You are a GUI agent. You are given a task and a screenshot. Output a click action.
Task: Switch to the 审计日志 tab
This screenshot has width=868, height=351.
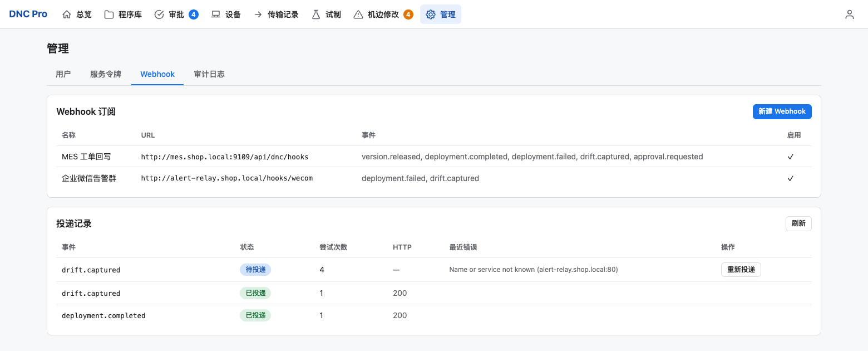[x=209, y=74]
